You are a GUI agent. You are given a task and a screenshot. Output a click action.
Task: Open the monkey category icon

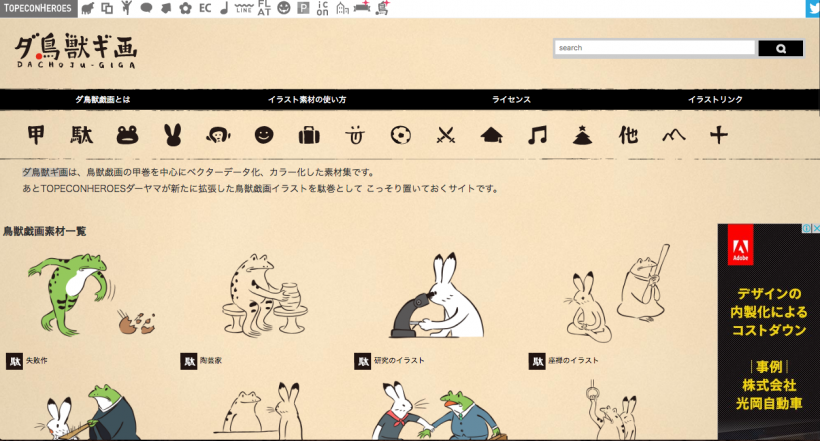coord(218,134)
